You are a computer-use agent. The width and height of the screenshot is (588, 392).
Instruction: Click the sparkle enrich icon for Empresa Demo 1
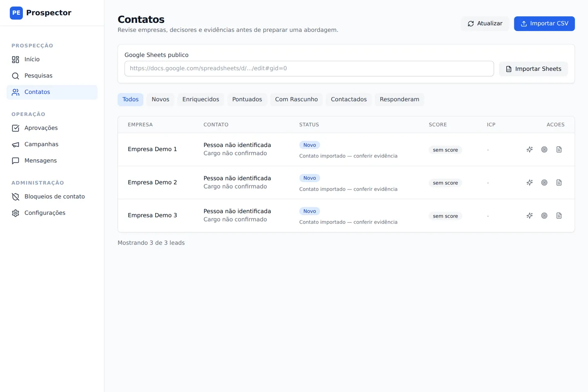pos(530,149)
